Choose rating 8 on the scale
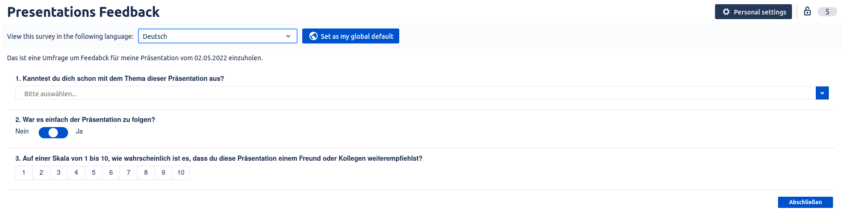The image size is (868, 221). [x=146, y=173]
